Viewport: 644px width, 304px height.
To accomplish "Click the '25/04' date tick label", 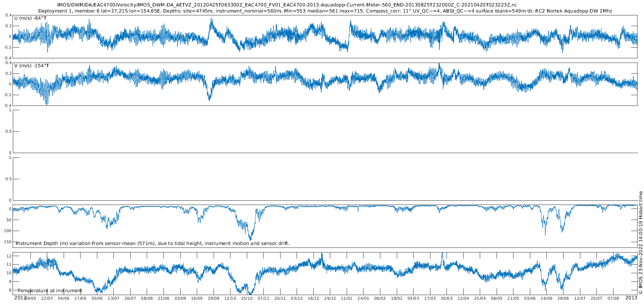I will 480,298.
